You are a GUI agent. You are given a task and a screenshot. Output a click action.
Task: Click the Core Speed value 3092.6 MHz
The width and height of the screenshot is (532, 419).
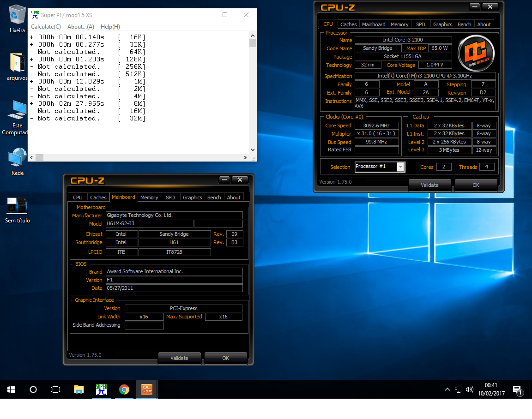coord(377,126)
